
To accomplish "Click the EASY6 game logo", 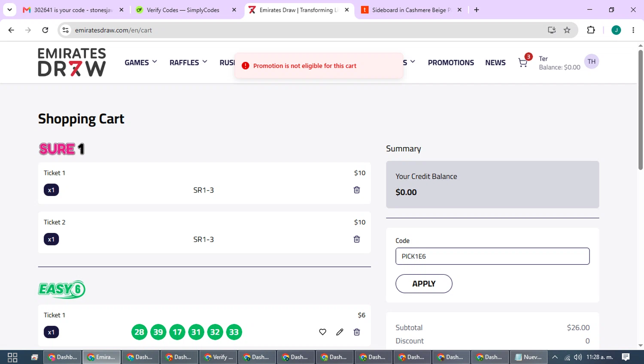I will coord(62,289).
